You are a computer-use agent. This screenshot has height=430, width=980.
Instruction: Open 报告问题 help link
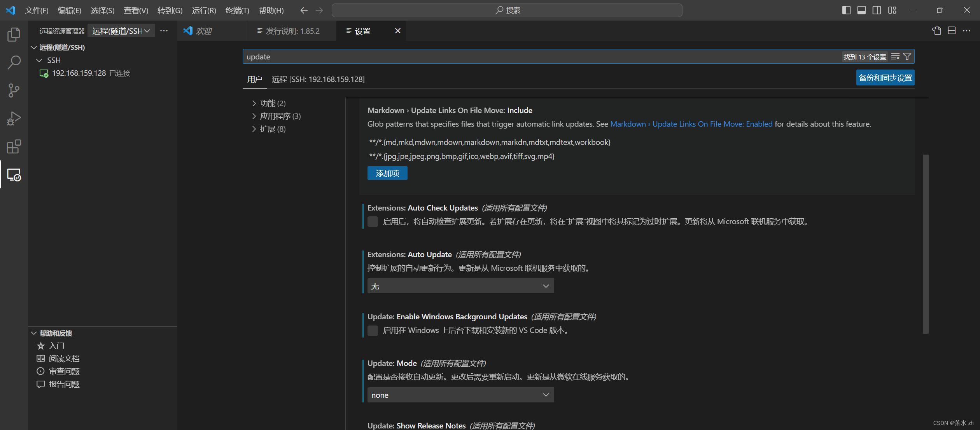(x=64, y=384)
